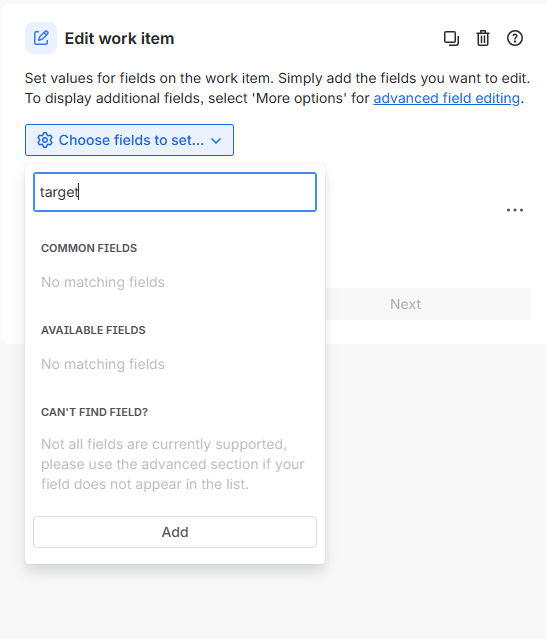Image resolution: width=546 pixels, height=639 pixels.
Task: Click 'No matching fields' under Available Fields
Action: pos(103,364)
